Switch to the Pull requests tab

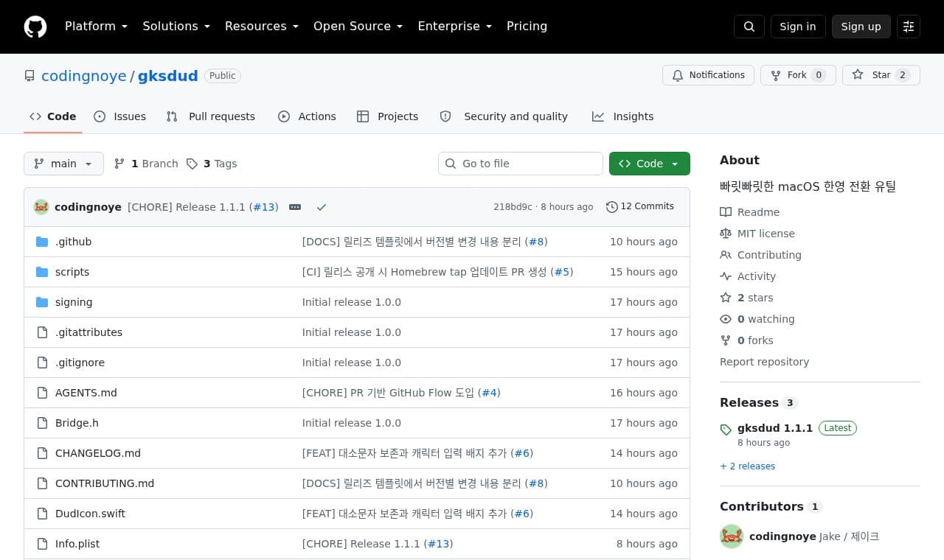tap(211, 116)
